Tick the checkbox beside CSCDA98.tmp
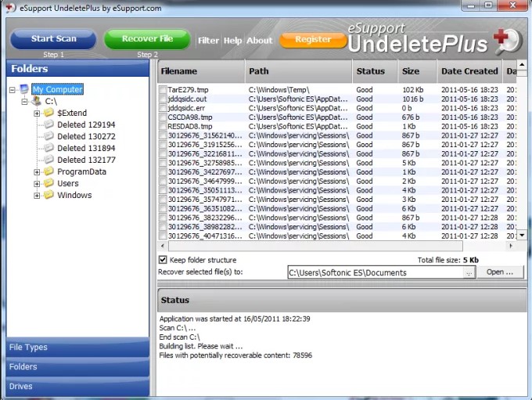The width and height of the screenshot is (532, 400). 163,117
